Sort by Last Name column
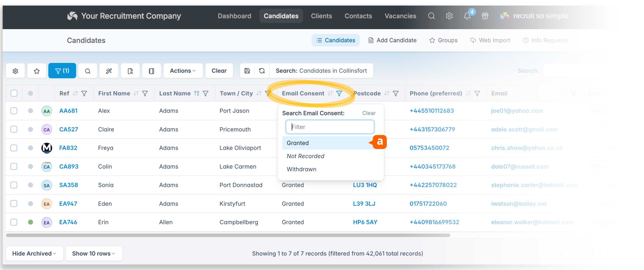 [x=197, y=93]
